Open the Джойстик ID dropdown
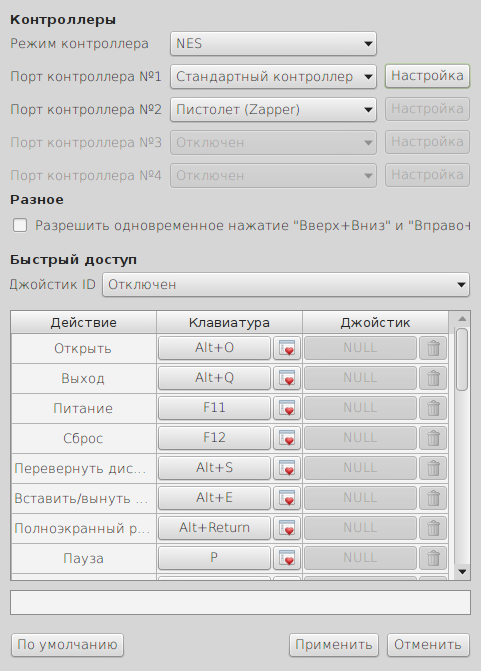Image resolution: width=481 pixels, height=671 pixels. [286, 285]
